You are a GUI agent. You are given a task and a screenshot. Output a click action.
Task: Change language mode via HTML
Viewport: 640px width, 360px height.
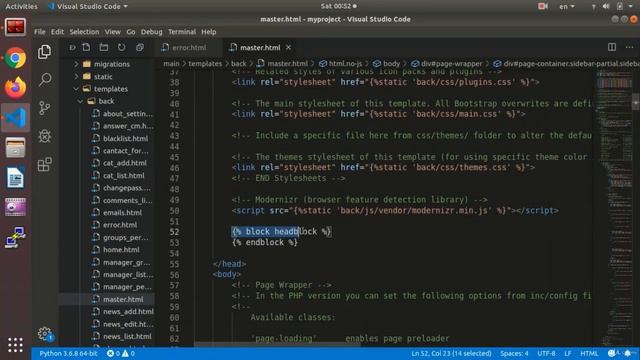[x=589, y=353]
